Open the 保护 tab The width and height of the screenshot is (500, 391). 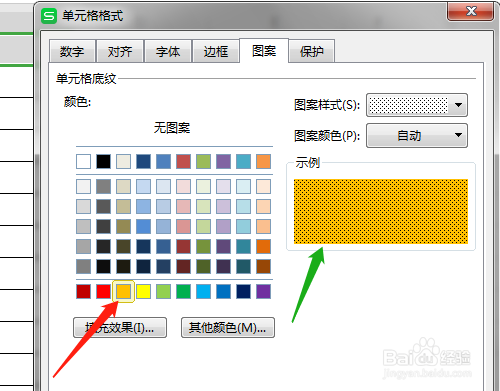312,51
